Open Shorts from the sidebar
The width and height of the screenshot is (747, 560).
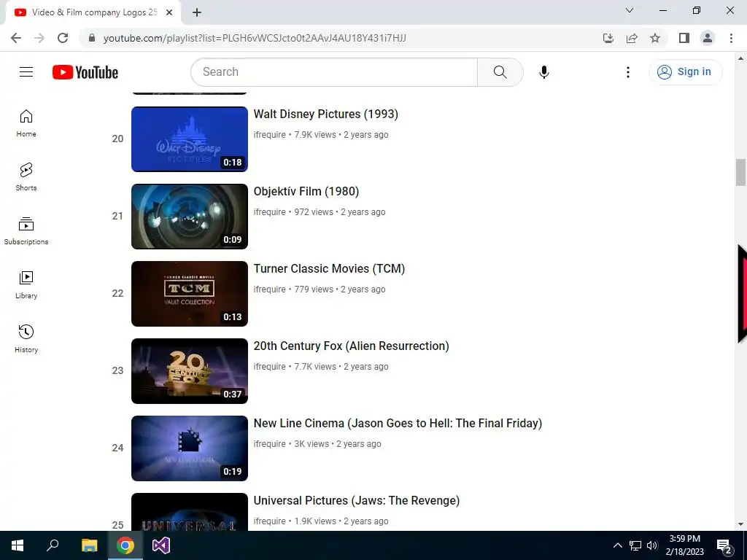(26, 176)
